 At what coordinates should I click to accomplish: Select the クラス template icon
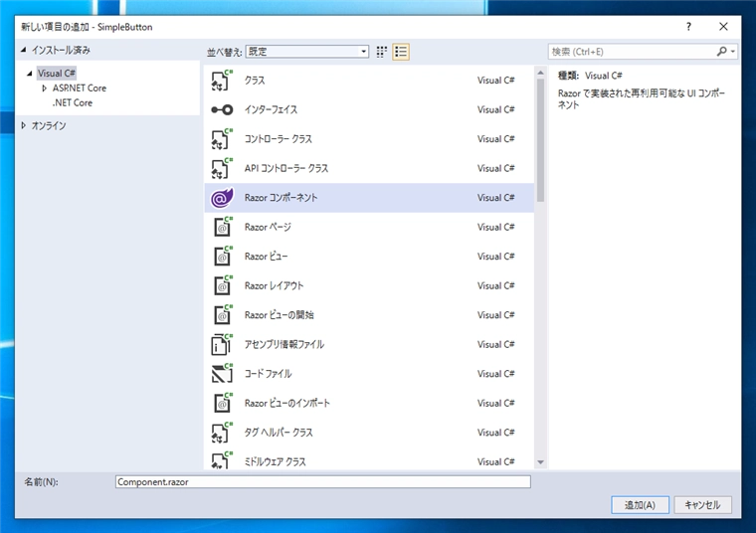click(x=222, y=81)
